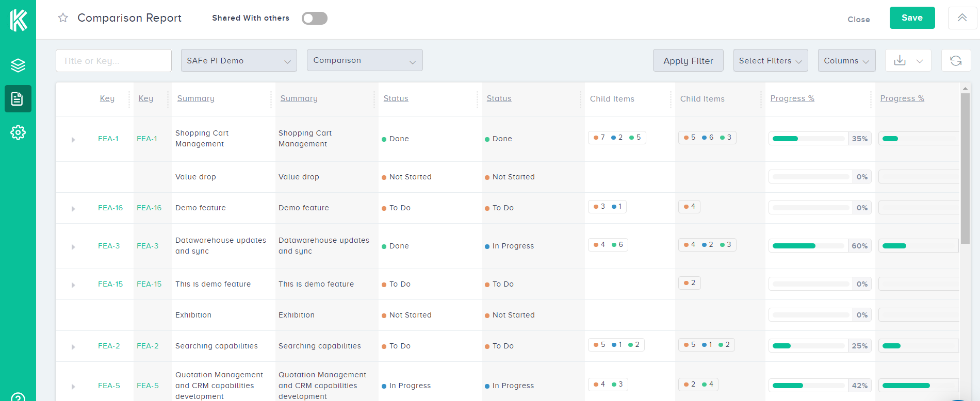Open the settings gear in sidebar
Viewport: 980px width, 401px height.
[18, 132]
